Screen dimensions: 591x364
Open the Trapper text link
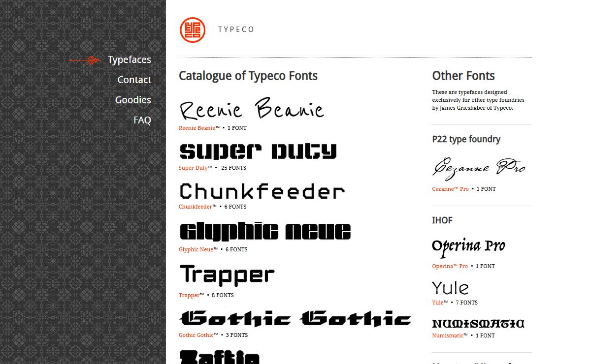189,295
